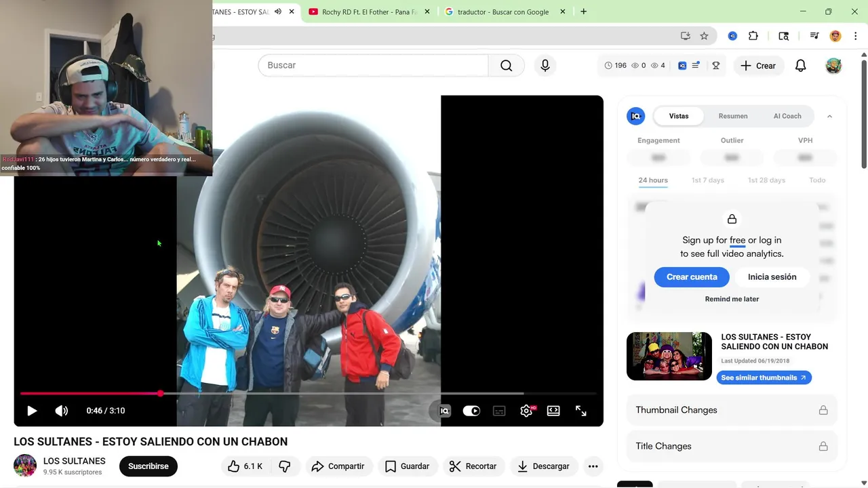Collapse the vidIQ panel chevron

(x=829, y=116)
